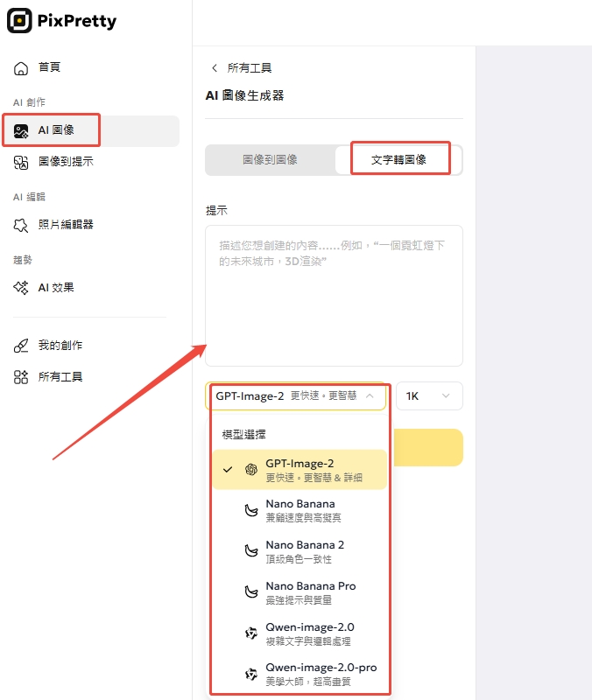
Task: Click the 模型選擇 dropdown header label
Action: coord(244,434)
